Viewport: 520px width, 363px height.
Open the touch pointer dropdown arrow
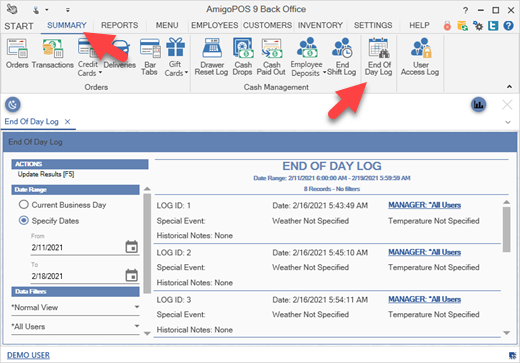coord(47,10)
